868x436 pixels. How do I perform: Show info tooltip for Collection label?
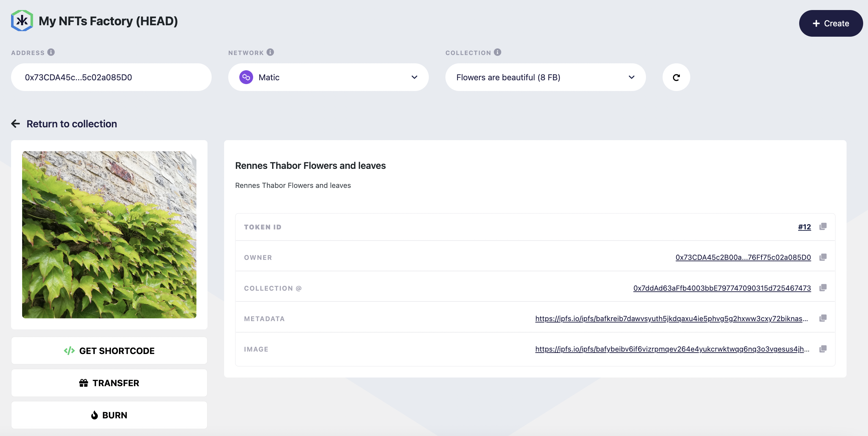(x=497, y=52)
